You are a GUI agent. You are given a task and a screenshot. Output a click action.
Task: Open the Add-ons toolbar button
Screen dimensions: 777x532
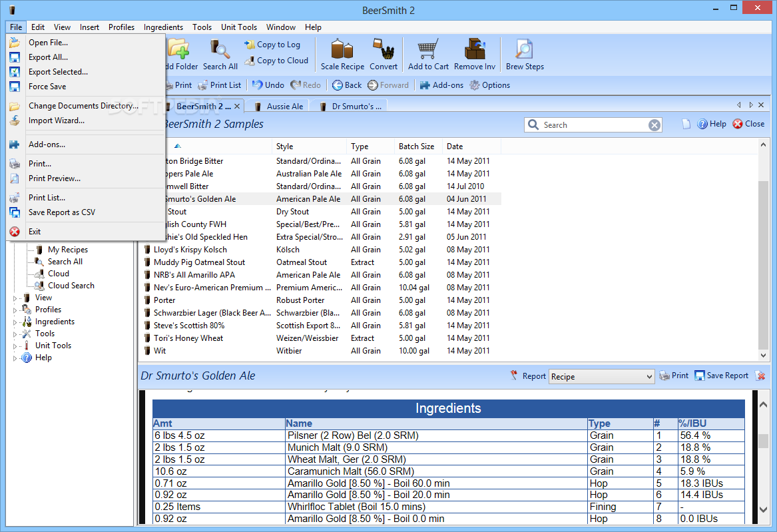click(441, 85)
